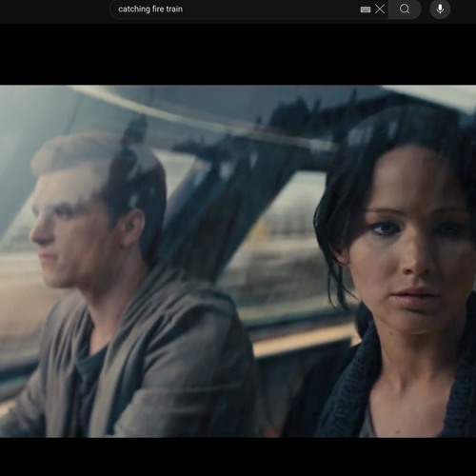Start voice search with the microphone icon

coord(440,10)
